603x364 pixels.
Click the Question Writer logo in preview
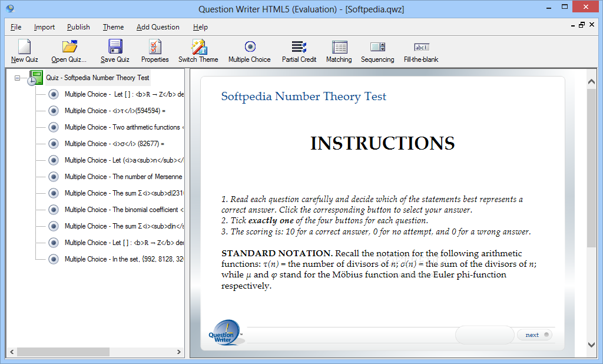(226, 332)
